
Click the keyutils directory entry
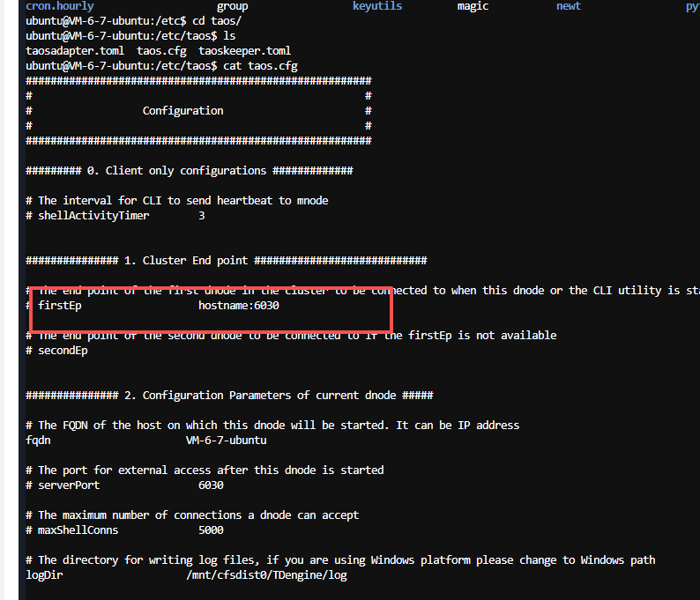point(376,6)
